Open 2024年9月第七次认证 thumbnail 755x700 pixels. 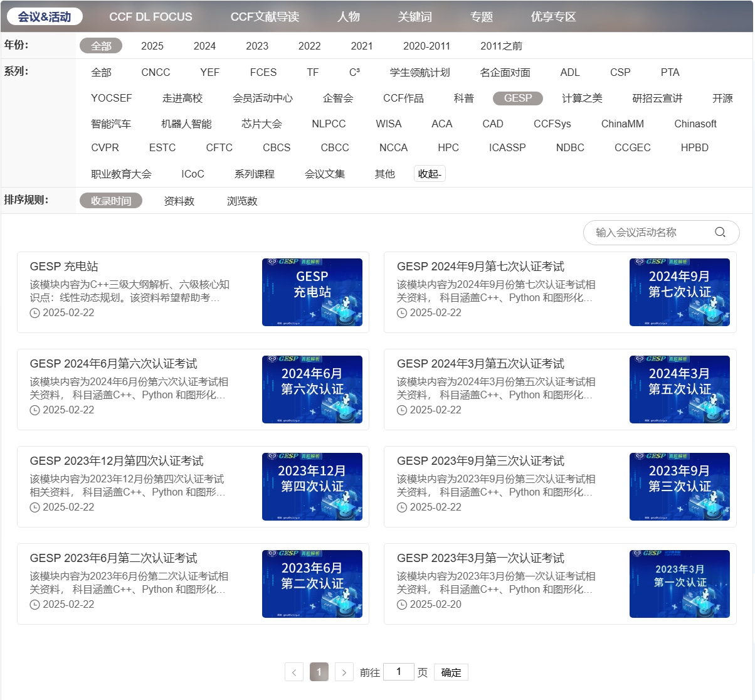tap(679, 292)
